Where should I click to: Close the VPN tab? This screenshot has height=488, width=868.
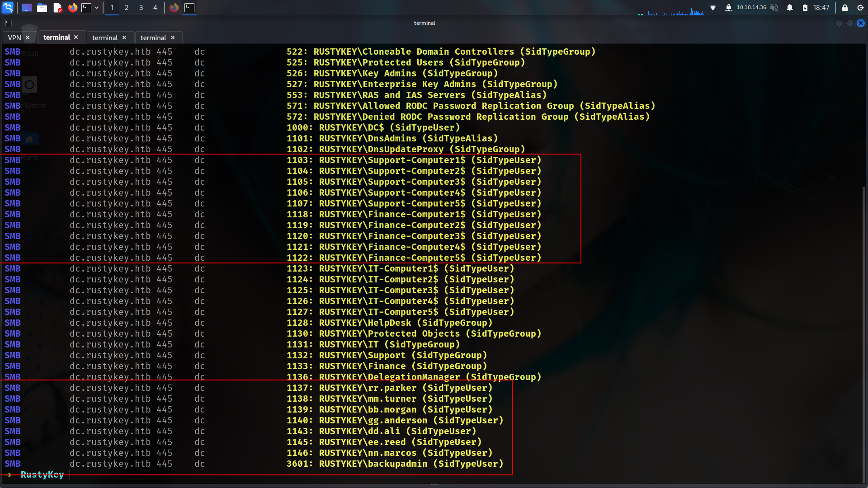point(28,38)
